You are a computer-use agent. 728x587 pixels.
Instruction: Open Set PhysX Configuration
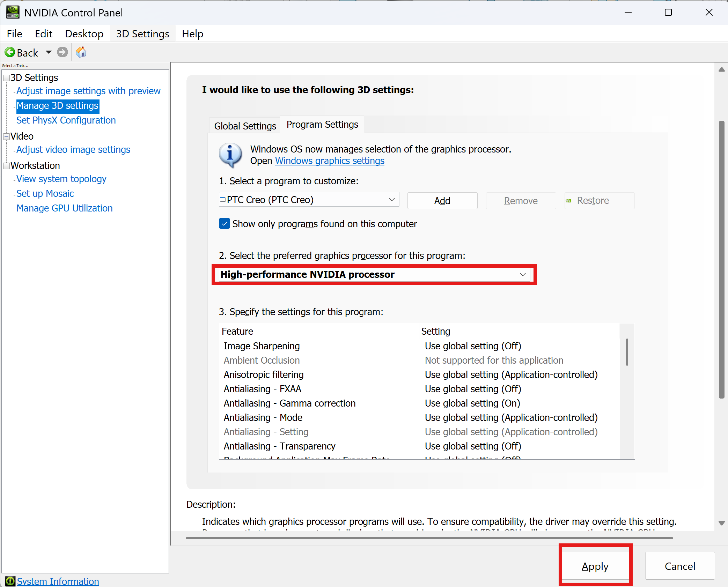click(66, 120)
